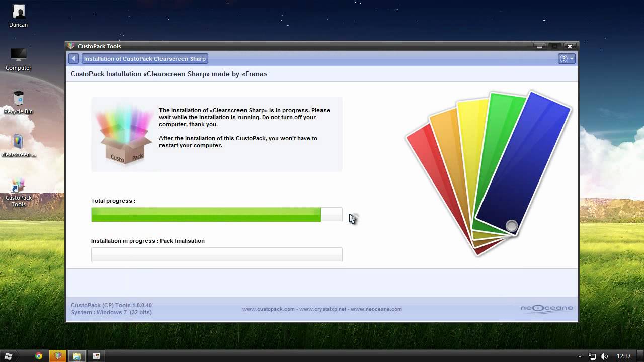The height and width of the screenshot is (362, 644).
Task: Open Google Chrome from the taskbar
Action: tap(39, 356)
